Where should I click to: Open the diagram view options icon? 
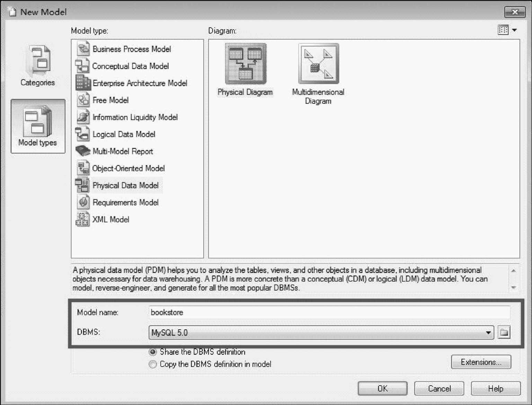tap(503, 30)
